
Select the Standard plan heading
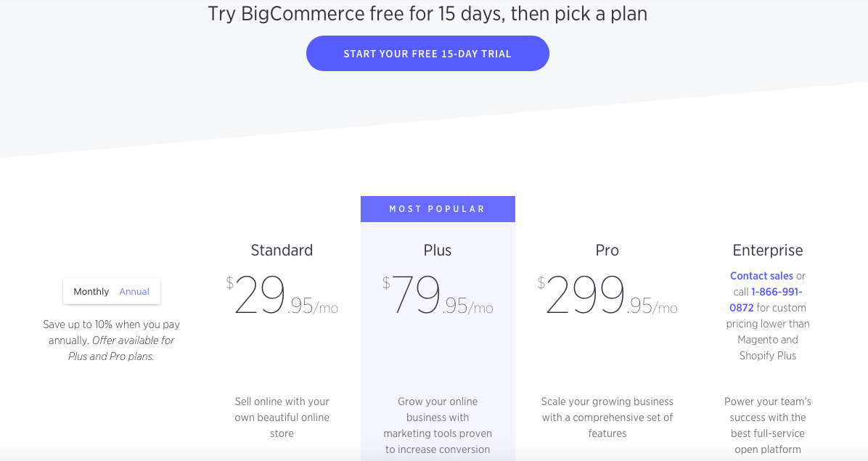coord(282,250)
